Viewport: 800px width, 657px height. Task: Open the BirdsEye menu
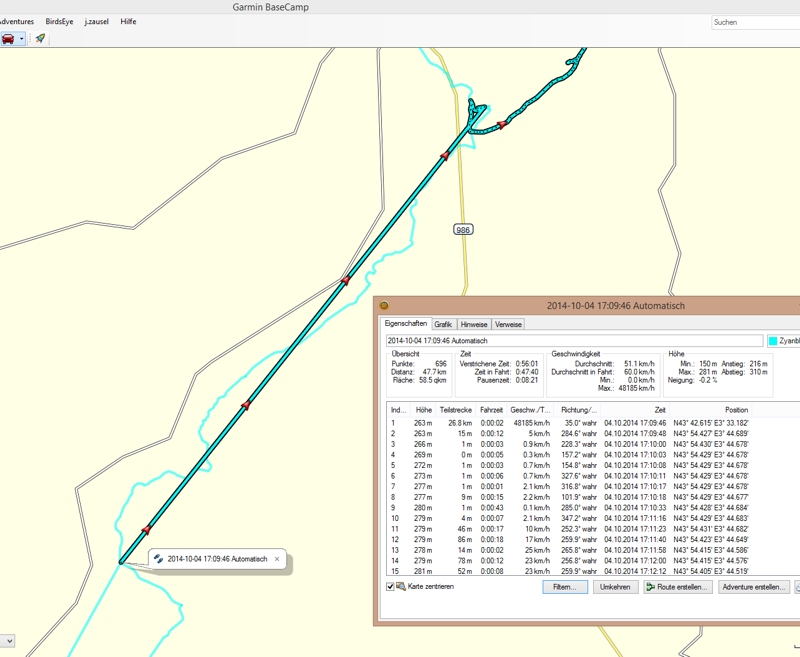click(59, 21)
